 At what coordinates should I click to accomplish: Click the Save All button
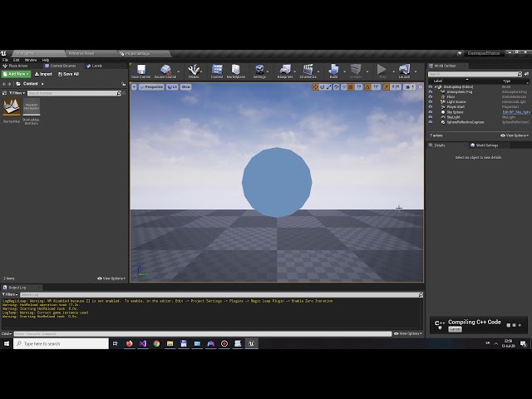tap(68, 74)
